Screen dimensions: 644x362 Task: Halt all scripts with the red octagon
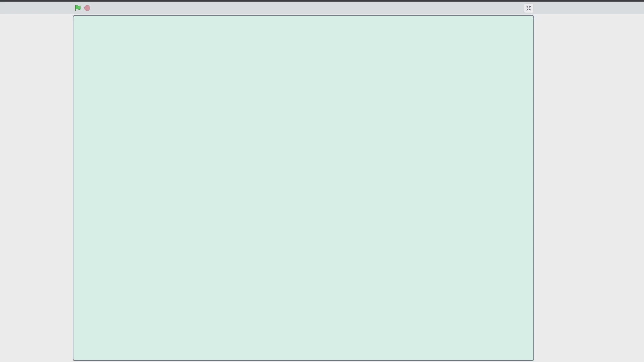tap(87, 8)
